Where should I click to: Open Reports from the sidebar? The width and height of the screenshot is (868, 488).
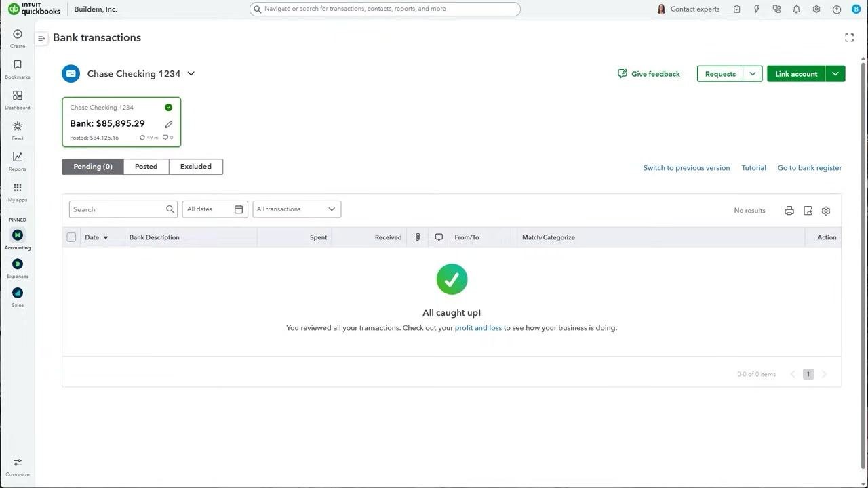coord(18,161)
